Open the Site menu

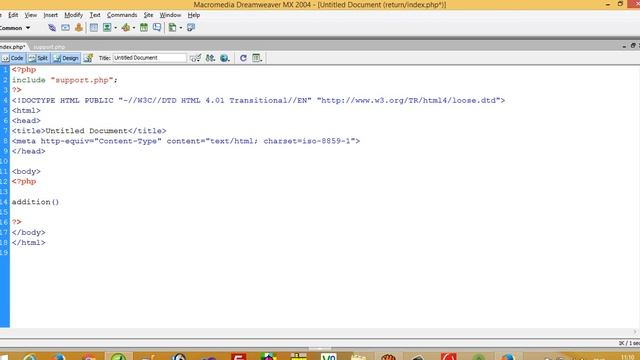point(148,15)
